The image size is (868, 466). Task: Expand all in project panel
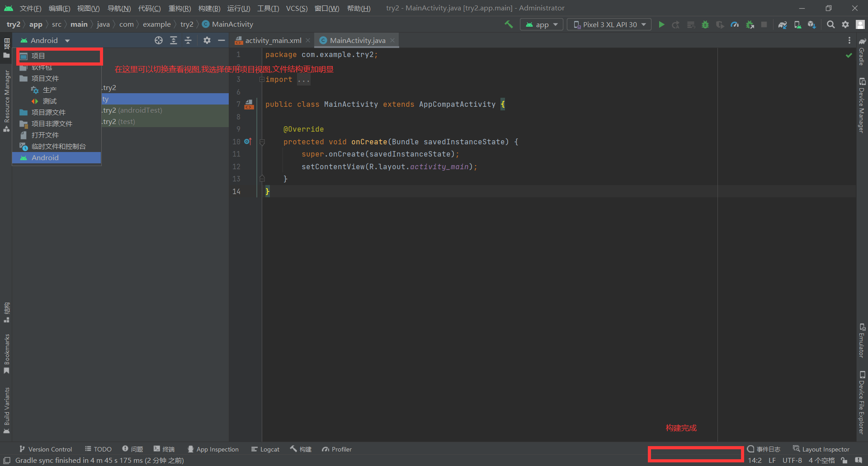(x=174, y=40)
